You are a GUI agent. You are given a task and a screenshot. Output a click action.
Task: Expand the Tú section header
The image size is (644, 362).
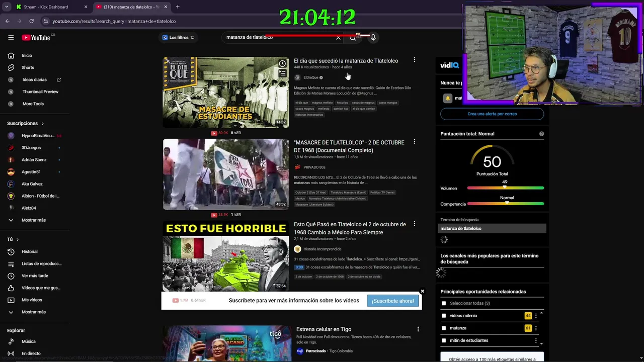[13, 239]
